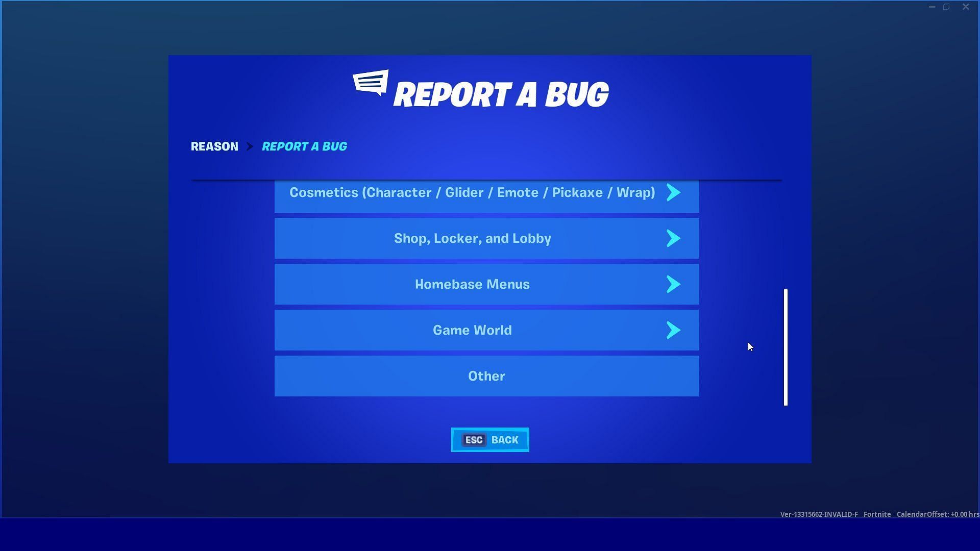Click the Fortnite report icon at top
The width and height of the screenshot is (980, 551).
[x=369, y=86]
